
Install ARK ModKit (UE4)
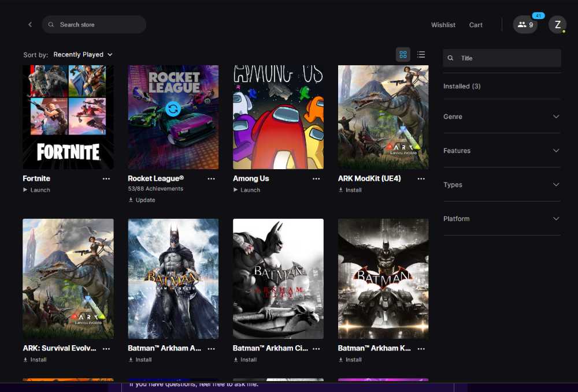tap(350, 190)
